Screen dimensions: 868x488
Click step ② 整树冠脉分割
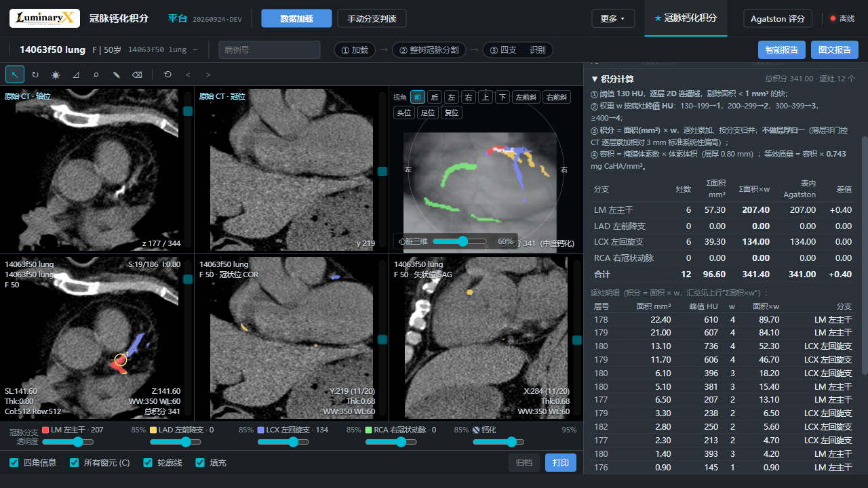(x=429, y=50)
